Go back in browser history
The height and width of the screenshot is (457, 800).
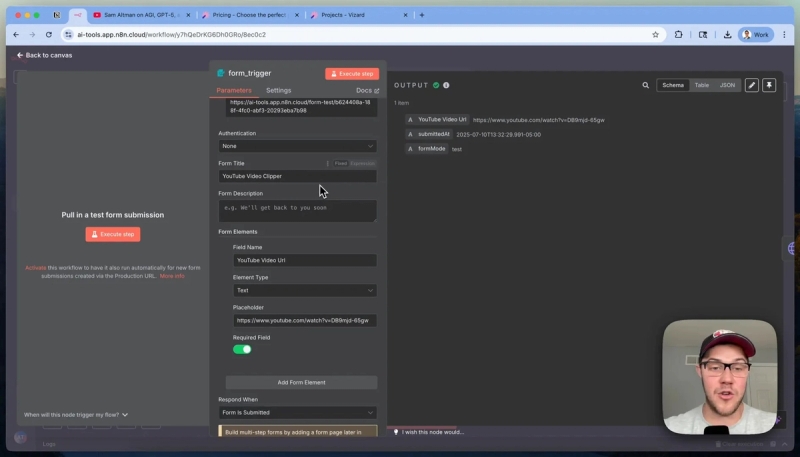click(16, 35)
